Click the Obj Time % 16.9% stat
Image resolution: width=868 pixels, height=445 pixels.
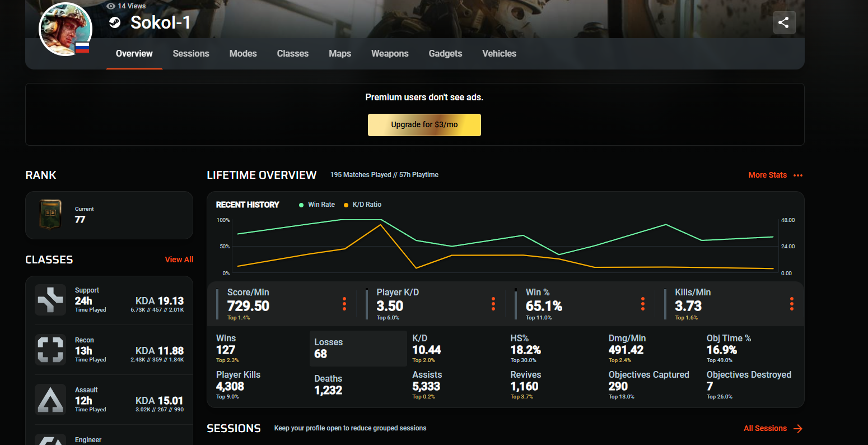[729, 349]
